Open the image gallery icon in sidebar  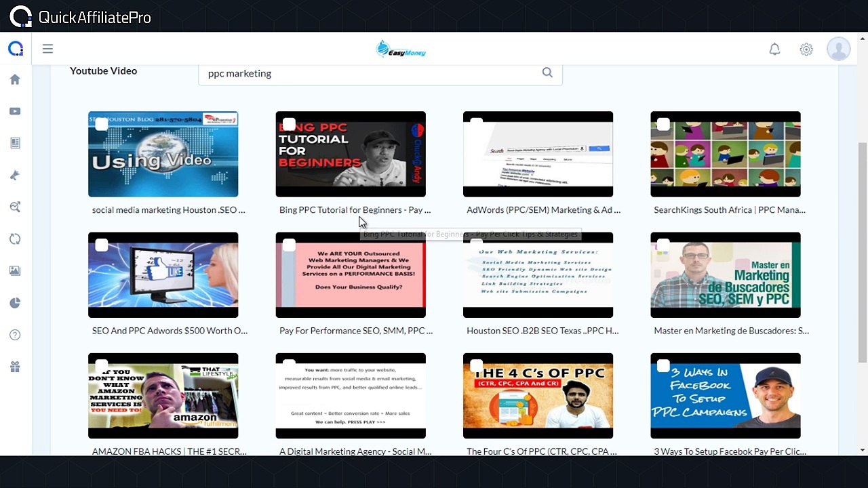pyautogui.click(x=15, y=270)
